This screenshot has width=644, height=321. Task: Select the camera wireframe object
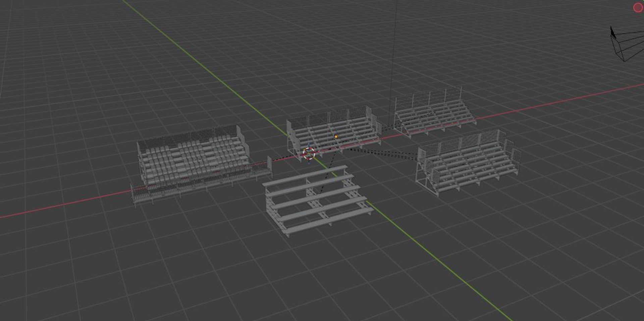point(627,44)
